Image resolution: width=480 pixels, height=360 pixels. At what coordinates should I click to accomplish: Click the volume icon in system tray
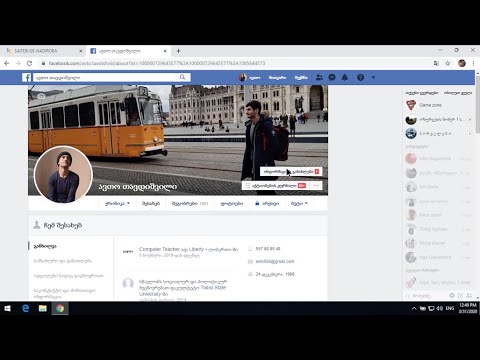point(440,308)
